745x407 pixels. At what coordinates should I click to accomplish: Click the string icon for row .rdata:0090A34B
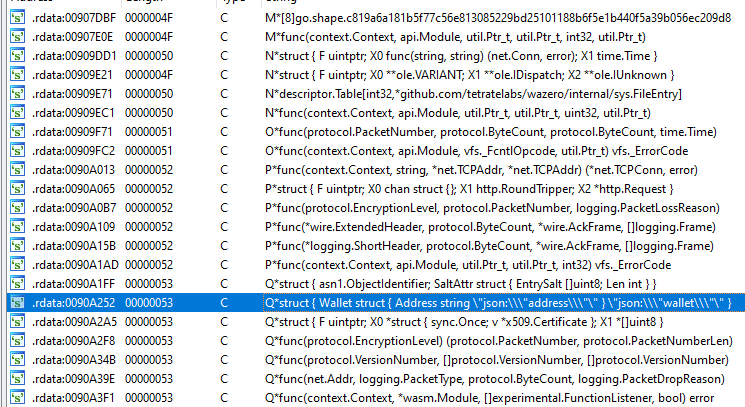tap(18, 360)
